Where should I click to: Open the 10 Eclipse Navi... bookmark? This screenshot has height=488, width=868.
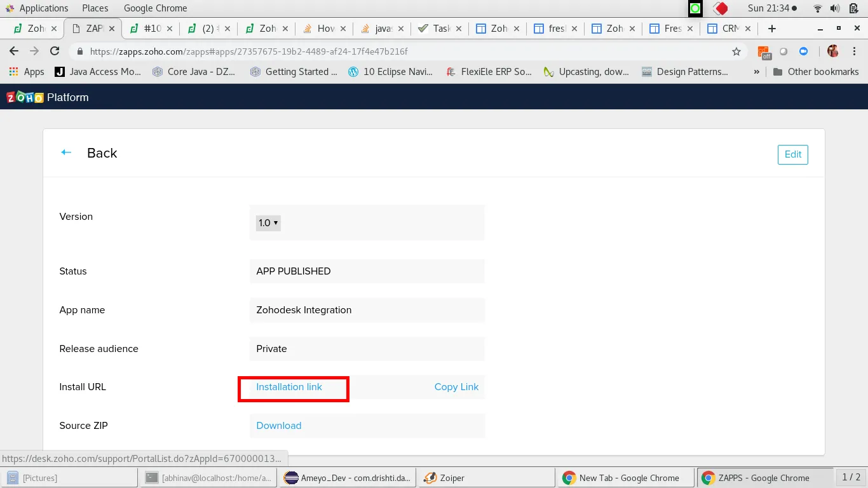pyautogui.click(x=391, y=72)
